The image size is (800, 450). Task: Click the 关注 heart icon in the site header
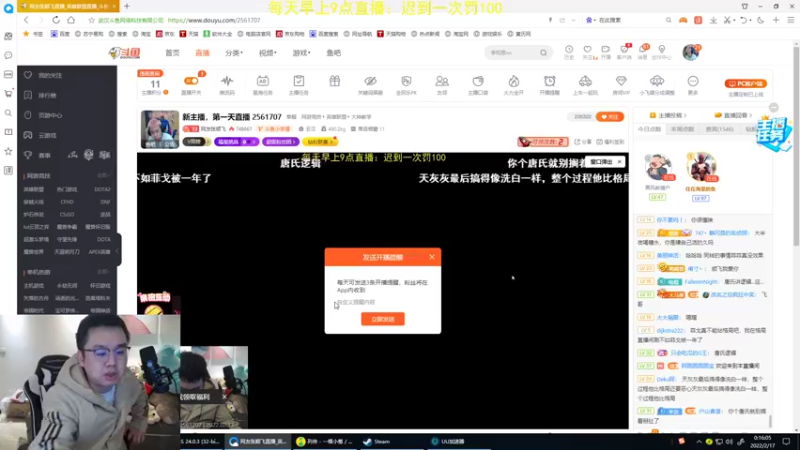587,49
